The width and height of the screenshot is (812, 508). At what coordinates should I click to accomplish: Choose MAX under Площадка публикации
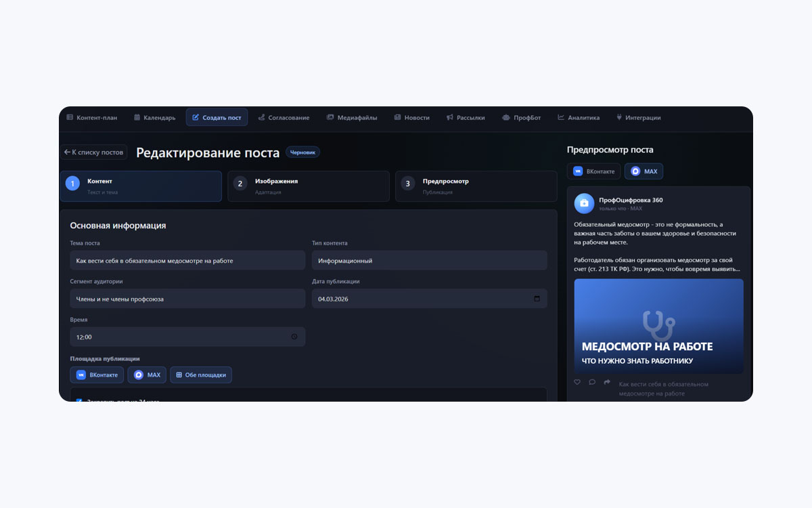pyautogui.click(x=147, y=375)
